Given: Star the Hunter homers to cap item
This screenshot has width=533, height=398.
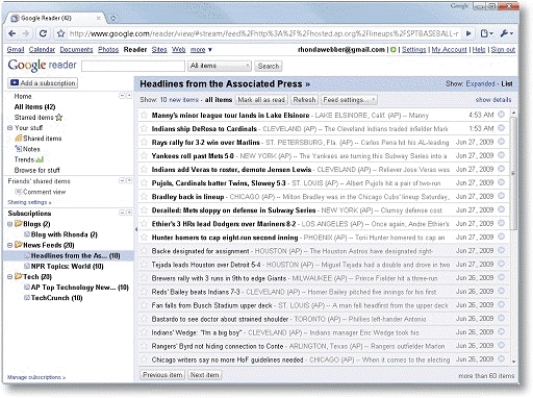Looking at the screenshot, I should point(144,237).
